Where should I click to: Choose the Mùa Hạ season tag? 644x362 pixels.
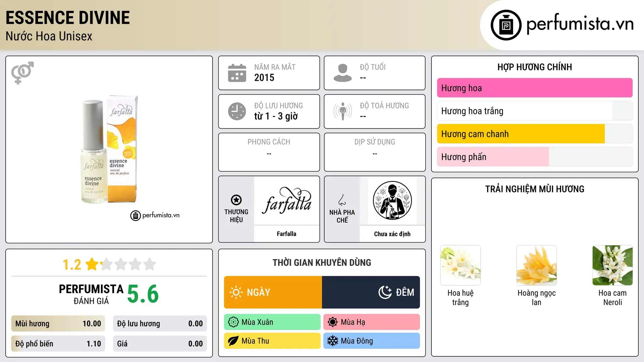click(372, 322)
